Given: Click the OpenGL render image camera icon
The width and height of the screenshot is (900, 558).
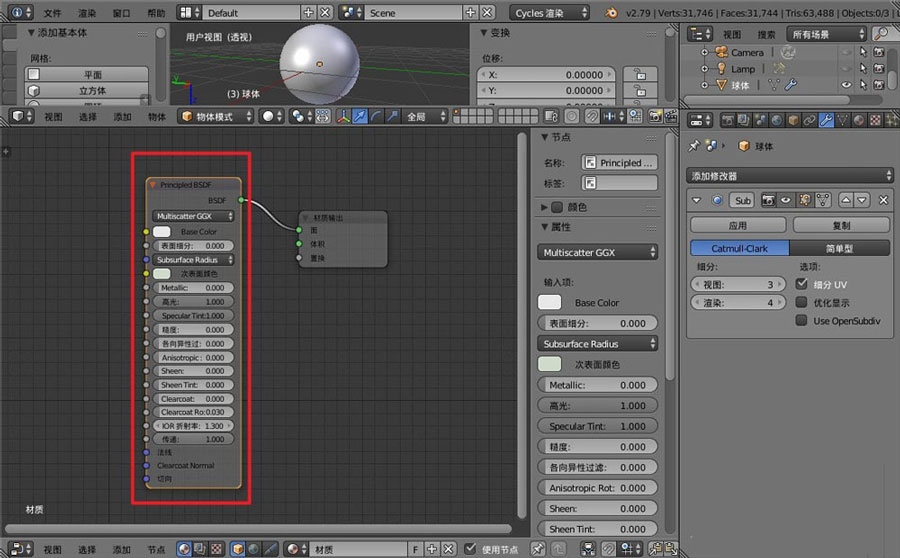Looking at the screenshot, I should pyautogui.click(x=655, y=117).
